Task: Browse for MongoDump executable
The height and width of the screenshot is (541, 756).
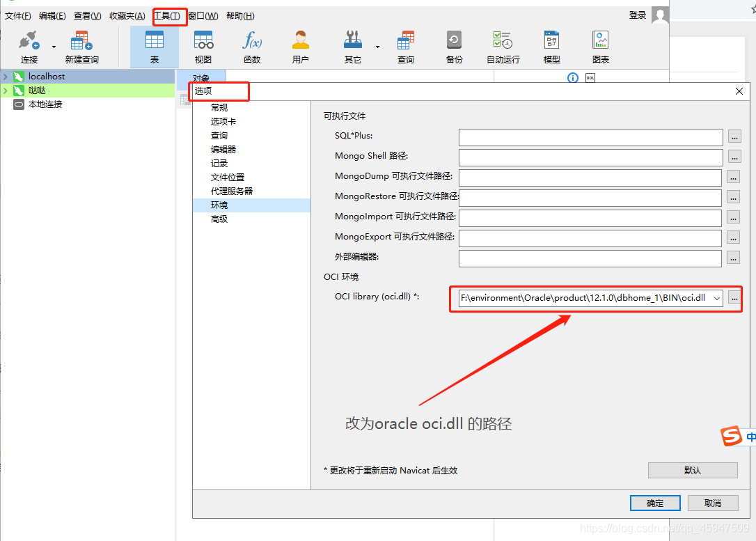Action: [733, 178]
